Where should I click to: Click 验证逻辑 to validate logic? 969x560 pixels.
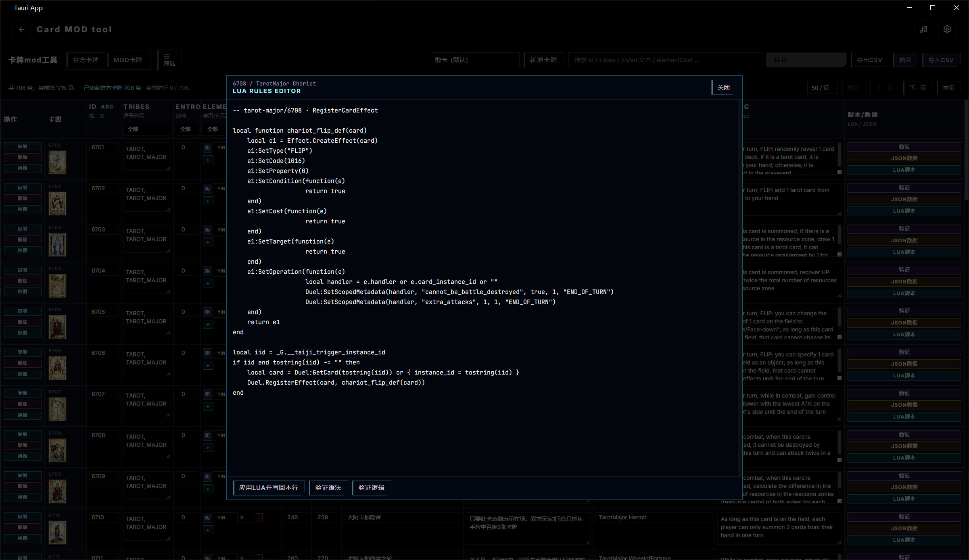[x=372, y=488]
